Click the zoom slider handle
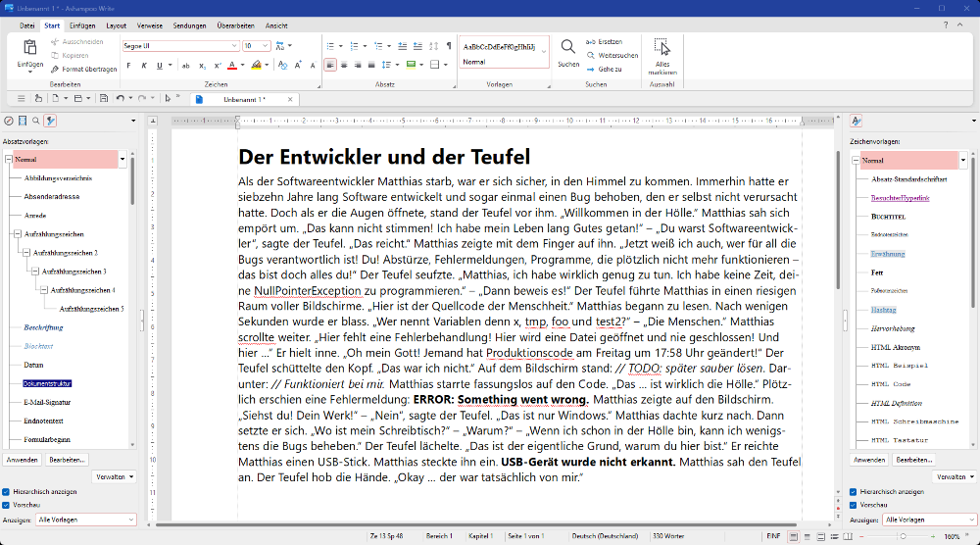 pos(903,536)
